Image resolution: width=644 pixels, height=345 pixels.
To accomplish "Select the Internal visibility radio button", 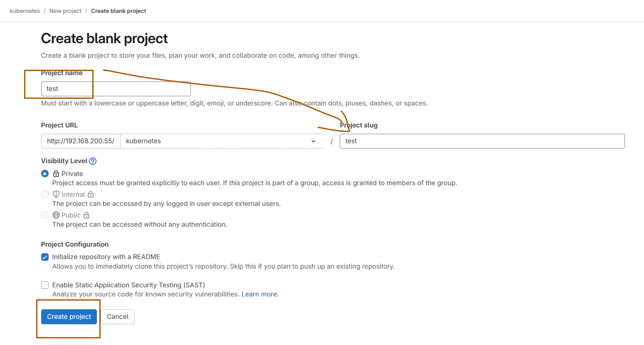I will point(45,194).
